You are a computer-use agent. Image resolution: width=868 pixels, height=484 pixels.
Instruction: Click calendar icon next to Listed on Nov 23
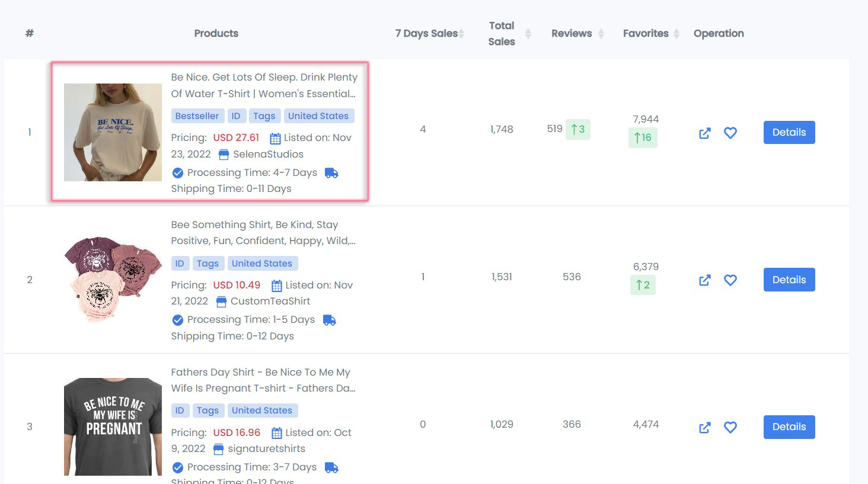pos(275,139)
